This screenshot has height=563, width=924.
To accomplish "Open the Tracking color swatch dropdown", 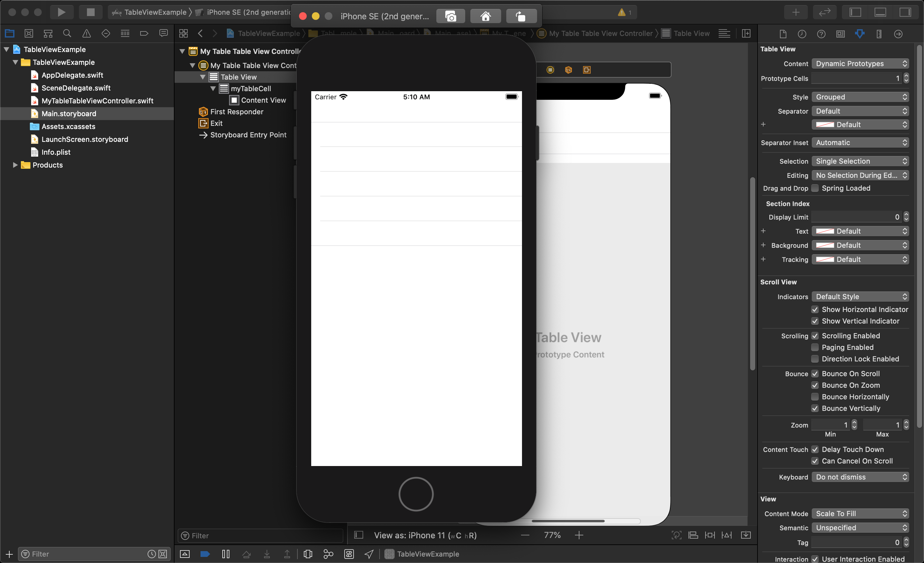I will pos(860,260).
